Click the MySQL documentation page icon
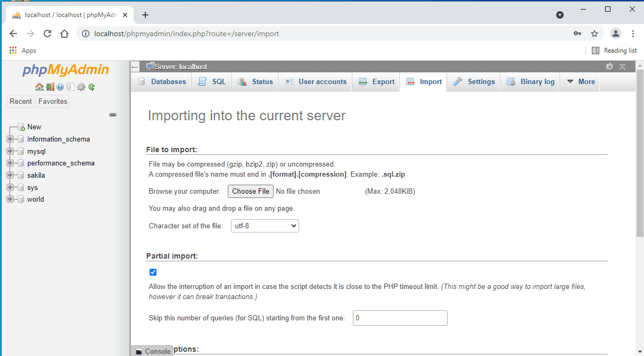Screen dimensions: 644x356 71,87
